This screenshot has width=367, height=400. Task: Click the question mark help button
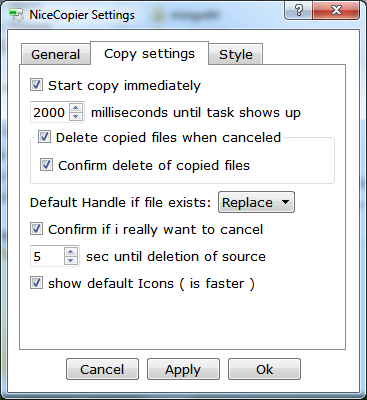point(299,11)
